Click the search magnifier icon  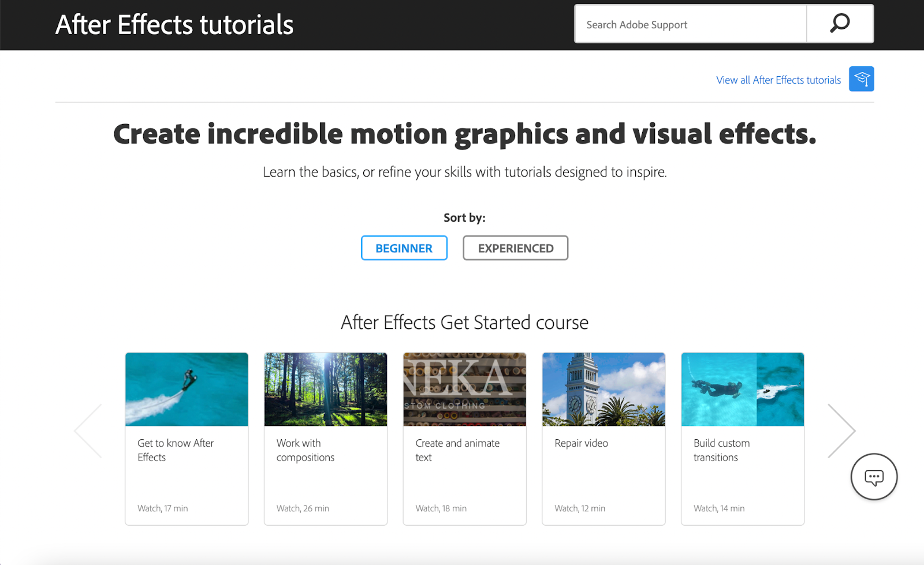coord(839,24)
